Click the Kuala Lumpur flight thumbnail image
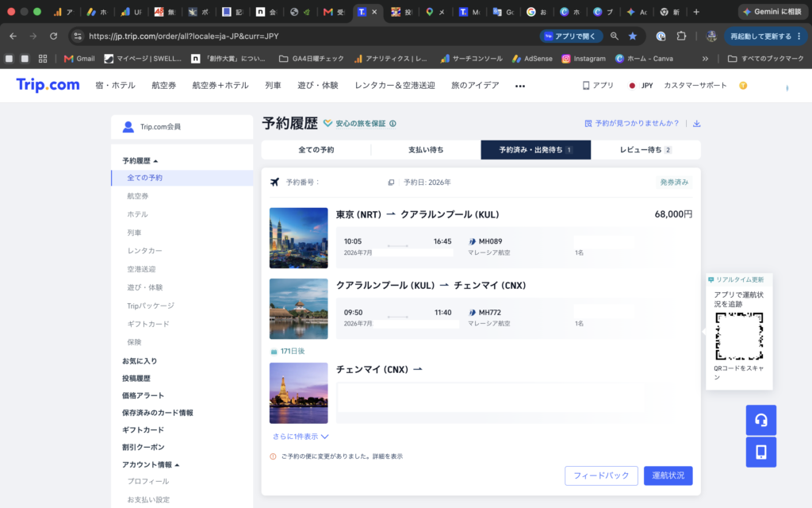 (x=298, y=238)
